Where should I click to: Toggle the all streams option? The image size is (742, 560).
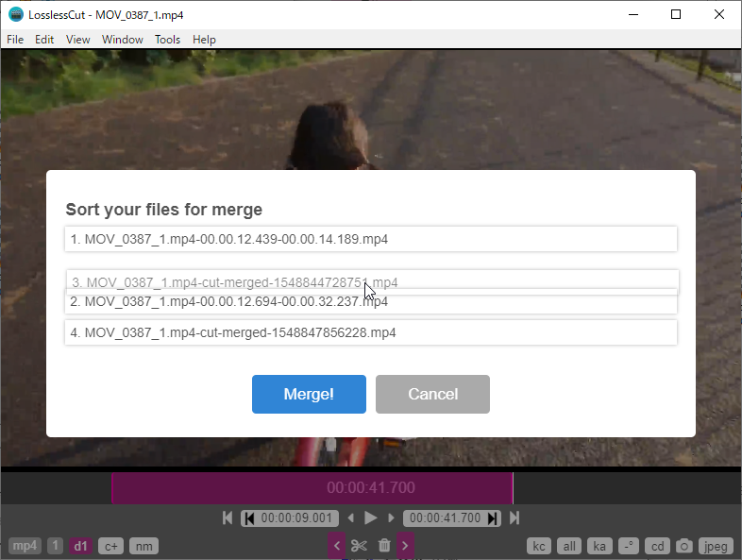click(569, 546)
